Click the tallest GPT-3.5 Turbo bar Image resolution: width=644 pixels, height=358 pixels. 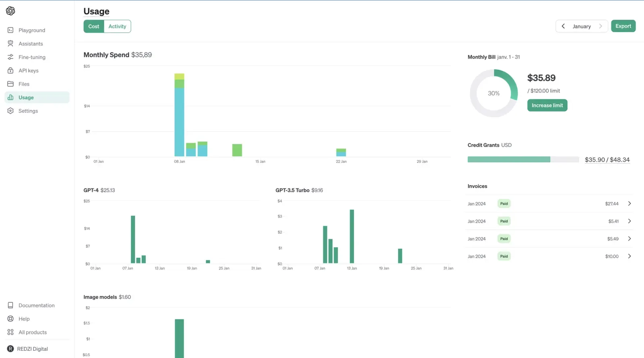tap(352, 236)
